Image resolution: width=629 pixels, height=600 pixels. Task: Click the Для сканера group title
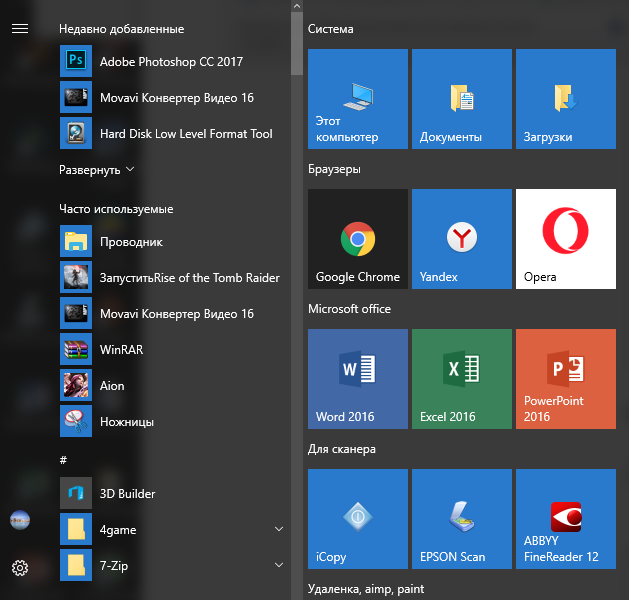coord(342,449)
